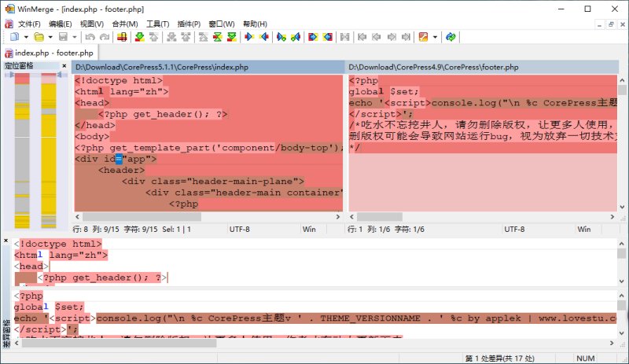Refresh the comparison
The height and width of the screenshot is (364, 629).
(x=451, y=37)
